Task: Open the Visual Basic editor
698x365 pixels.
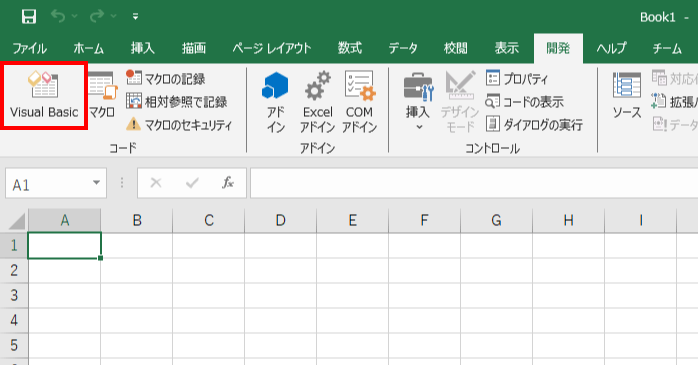Action: 44,96
